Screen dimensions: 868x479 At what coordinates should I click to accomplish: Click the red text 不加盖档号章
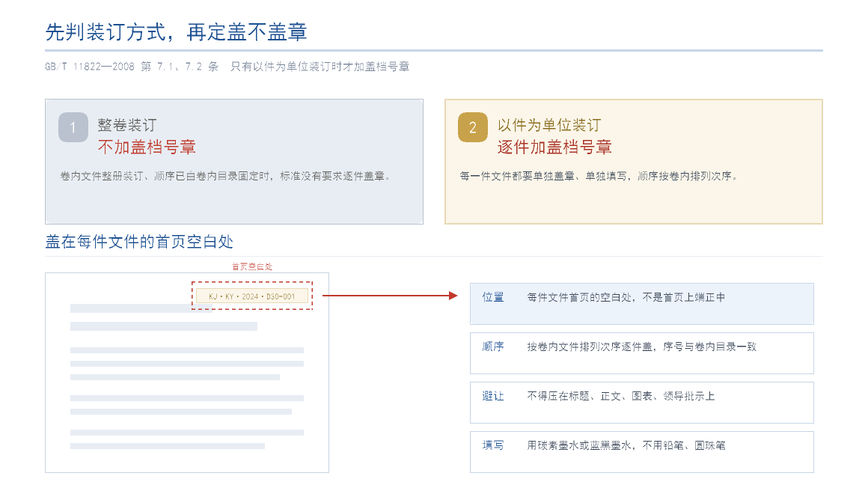pos(147,147)
